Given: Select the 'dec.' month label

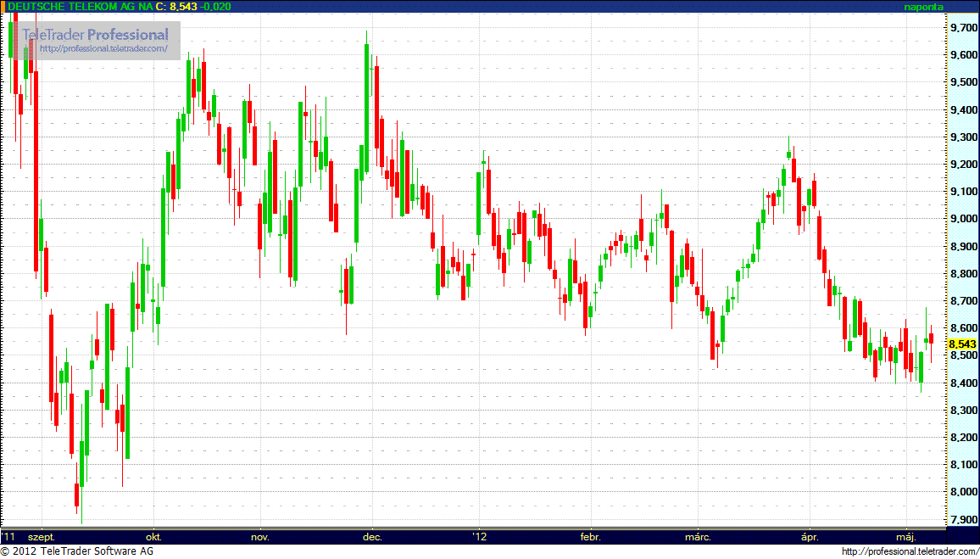Looking at the screenshot, I should (372, 536).
